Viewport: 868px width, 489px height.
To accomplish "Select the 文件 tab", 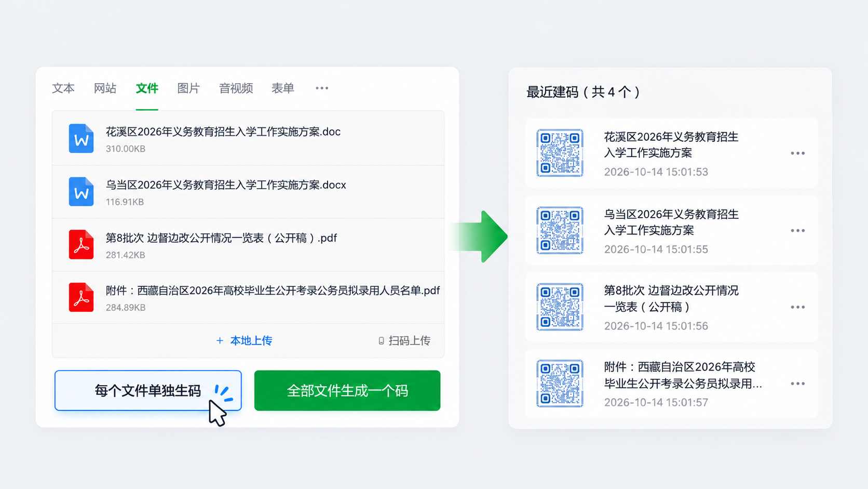I will point(147,88).
